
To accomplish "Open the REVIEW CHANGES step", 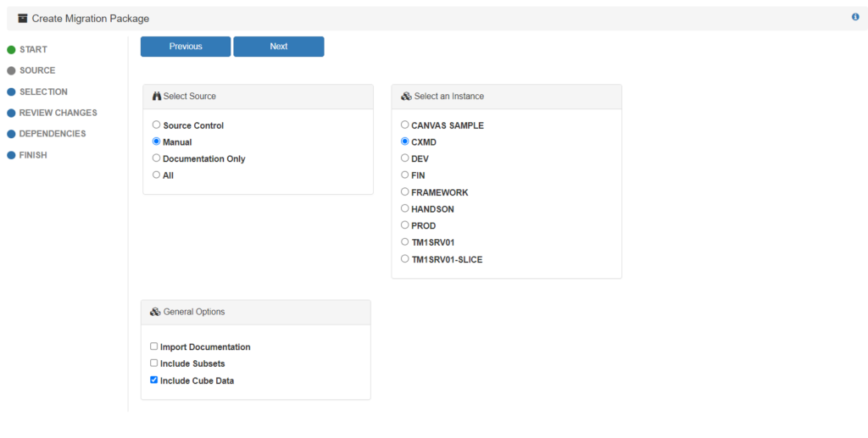I will [58, 113].
